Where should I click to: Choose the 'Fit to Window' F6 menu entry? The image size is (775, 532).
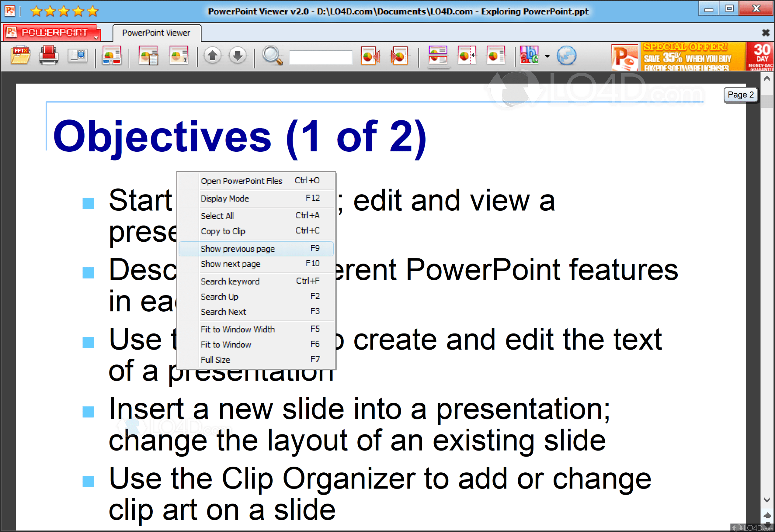pyautogui.click(x=256, y=345)
